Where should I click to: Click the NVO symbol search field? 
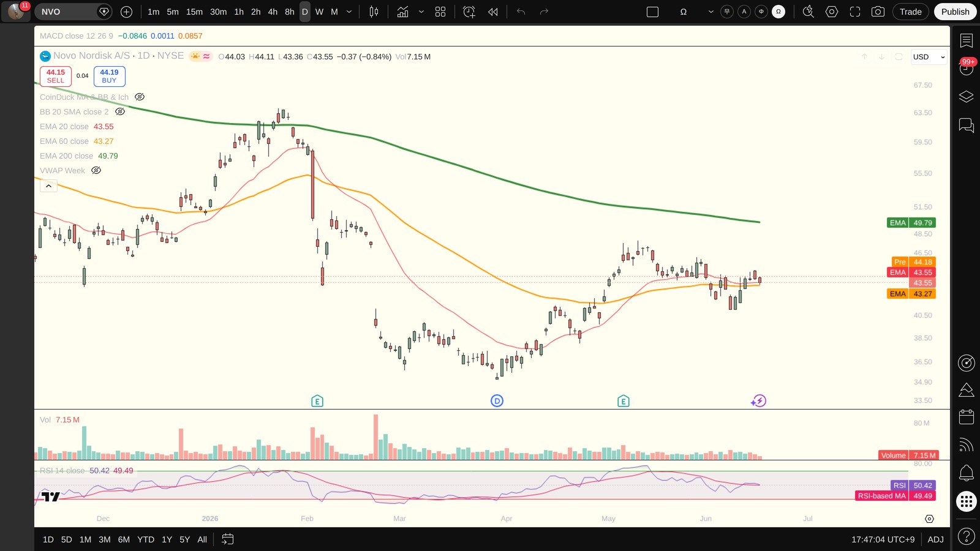click(73, 12)
